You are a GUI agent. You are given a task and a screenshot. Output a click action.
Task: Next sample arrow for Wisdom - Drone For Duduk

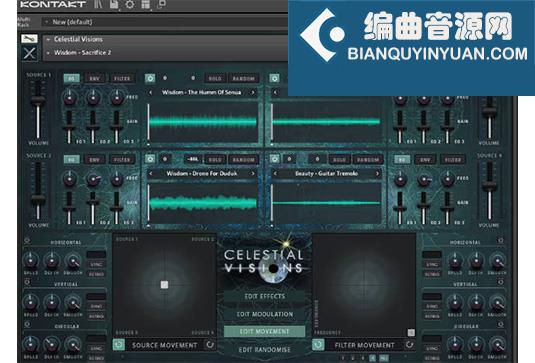(253, 174)
